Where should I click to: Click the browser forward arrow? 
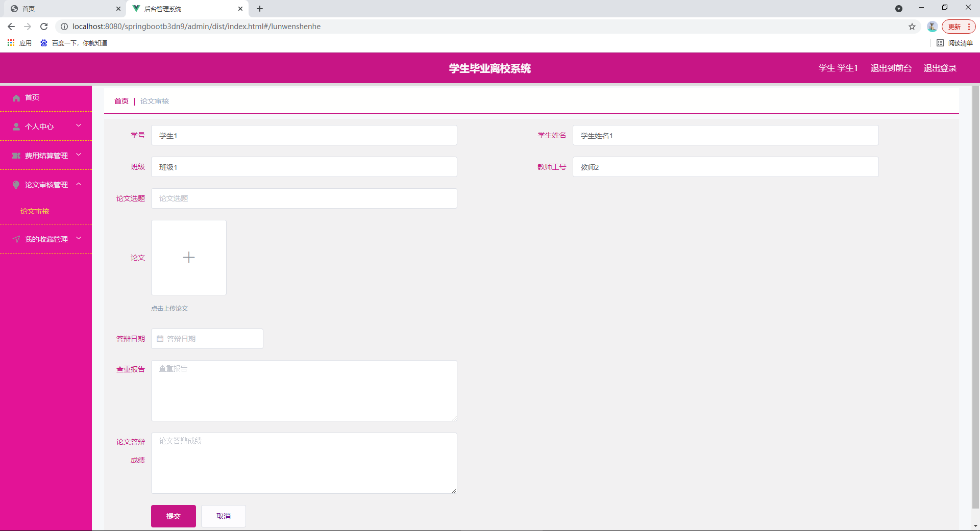28,27
